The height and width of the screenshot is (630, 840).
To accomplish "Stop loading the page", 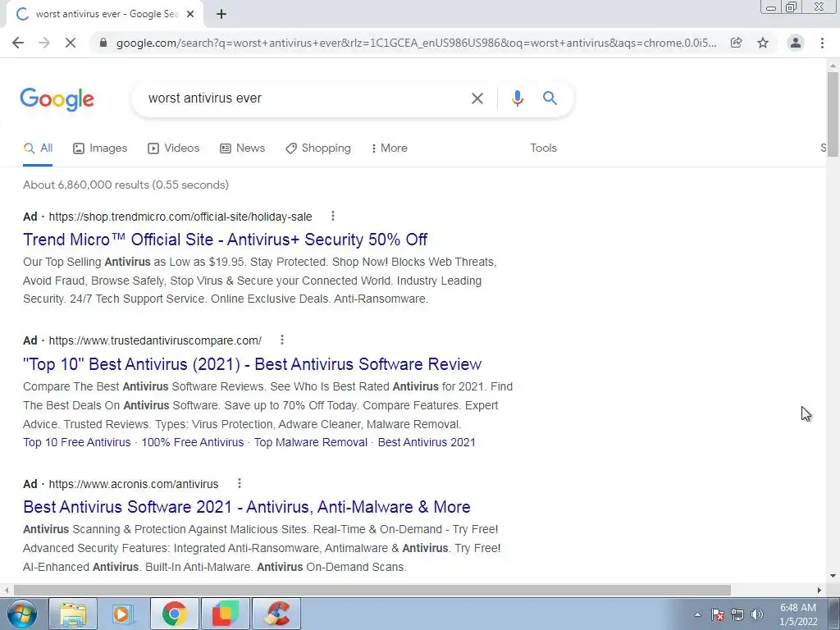I will point(71,43).
